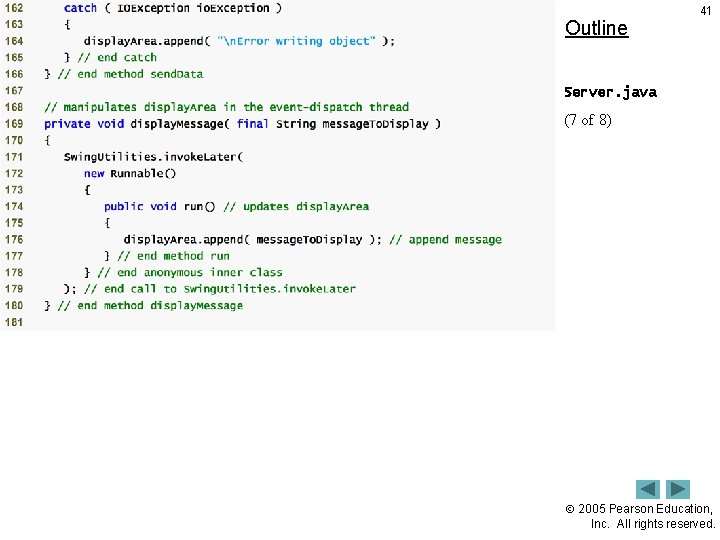Select the Server.java file label
This screenshot has width=720, height=540.
(610, 92)
